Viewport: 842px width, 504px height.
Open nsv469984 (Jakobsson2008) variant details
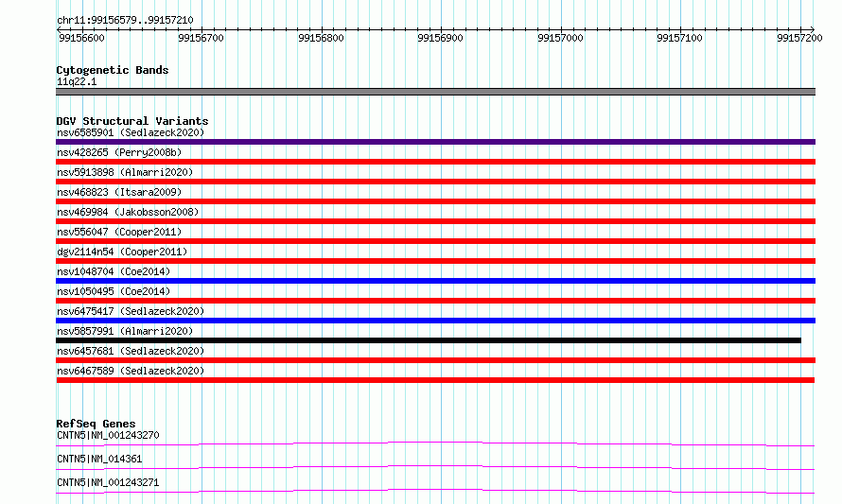(x=128, y=212)
